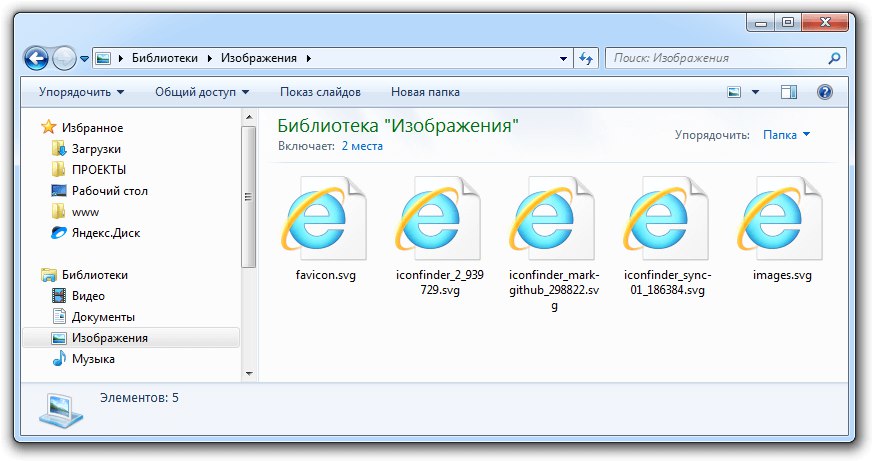
Task: Click the magnifier search icon
Action: [x=834, y=58]
